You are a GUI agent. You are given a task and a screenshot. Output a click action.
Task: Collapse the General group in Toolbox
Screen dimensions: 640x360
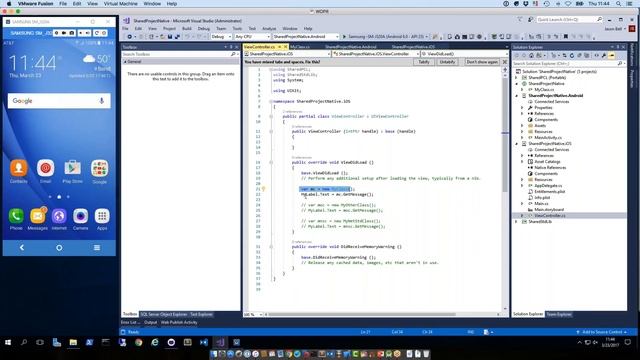125,62
